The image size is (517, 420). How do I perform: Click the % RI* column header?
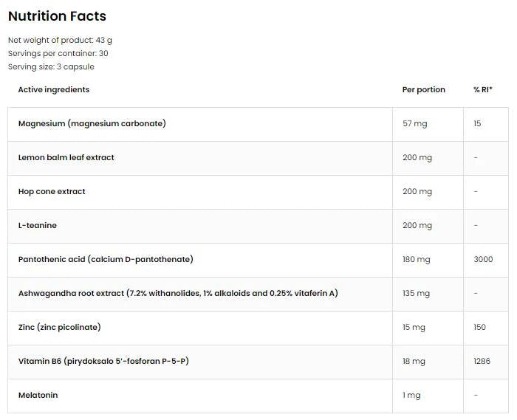click(x=483, y=89)
